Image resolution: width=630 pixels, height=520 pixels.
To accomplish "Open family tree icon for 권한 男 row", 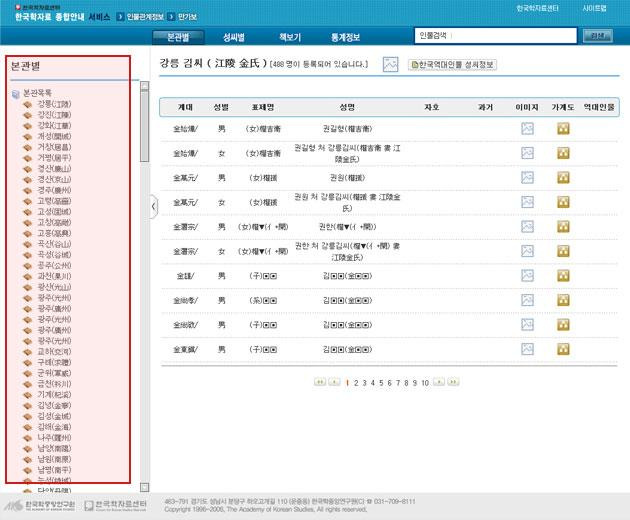I will click(x=563, y=227).
